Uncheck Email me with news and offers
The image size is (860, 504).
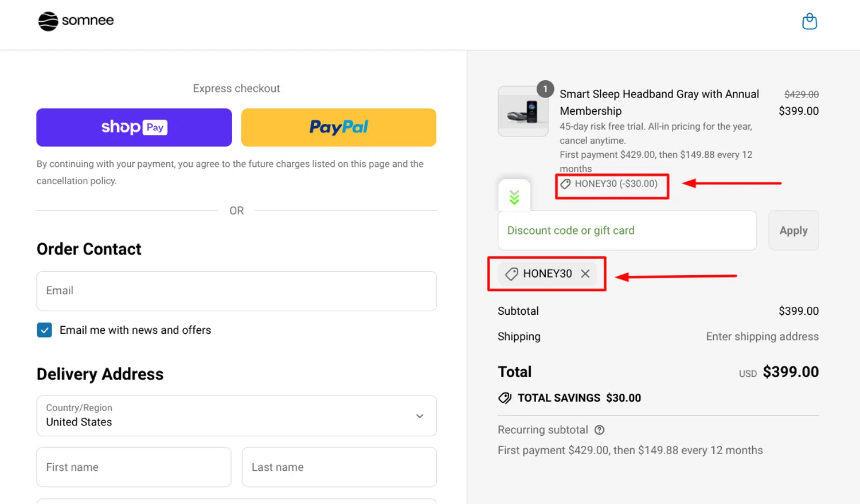click(x=44, y=330)
